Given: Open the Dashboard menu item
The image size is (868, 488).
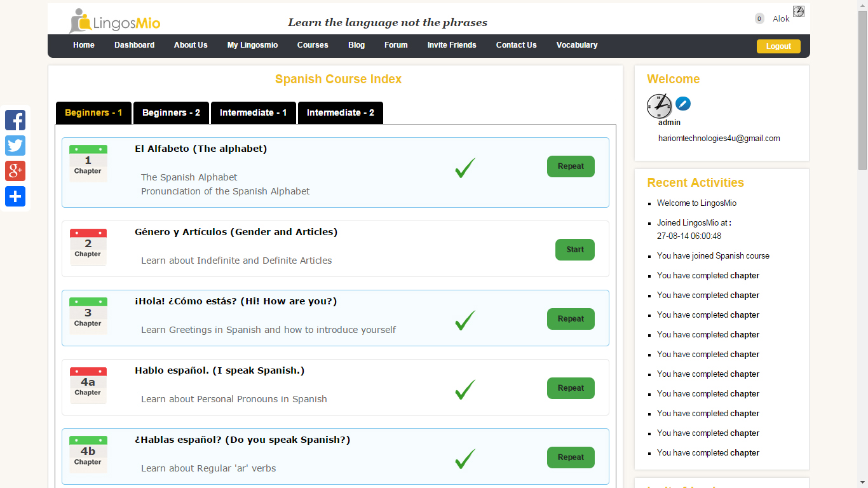Looking at the screenshot, I should pyautogui.click(x=134, y=45).
